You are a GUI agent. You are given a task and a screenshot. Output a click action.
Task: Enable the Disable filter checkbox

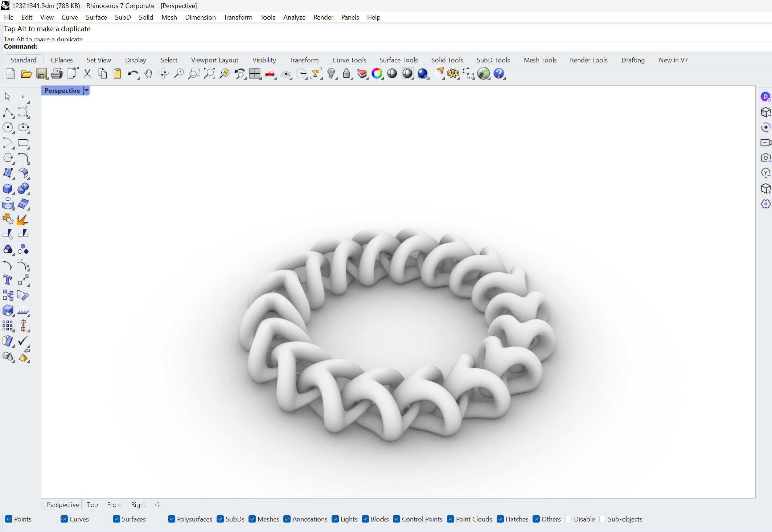pyautogui.click(x=568, y=519)
